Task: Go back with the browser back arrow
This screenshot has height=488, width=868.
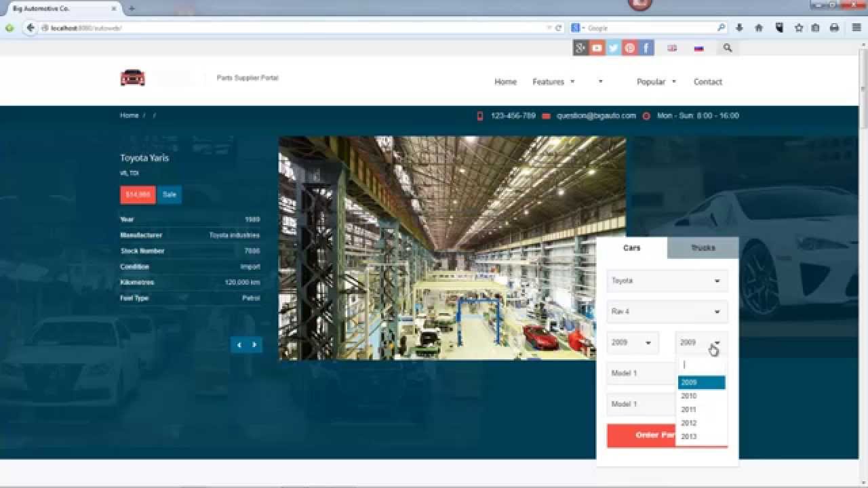Action: click(31, 28)
